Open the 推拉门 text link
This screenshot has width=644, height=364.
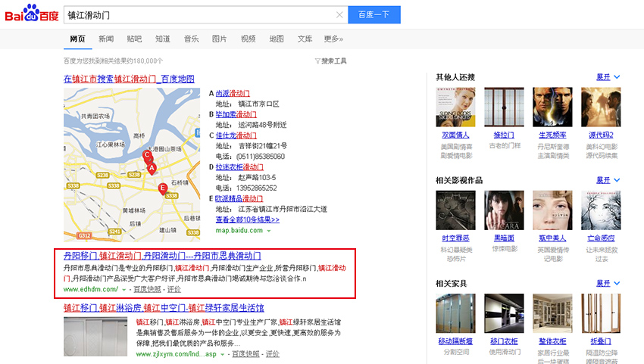[x=504, y=135]
